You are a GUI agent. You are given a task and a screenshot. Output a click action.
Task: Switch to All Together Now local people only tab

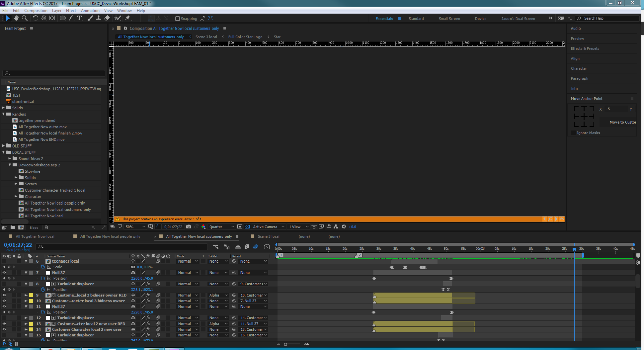(x=110, y=237)
